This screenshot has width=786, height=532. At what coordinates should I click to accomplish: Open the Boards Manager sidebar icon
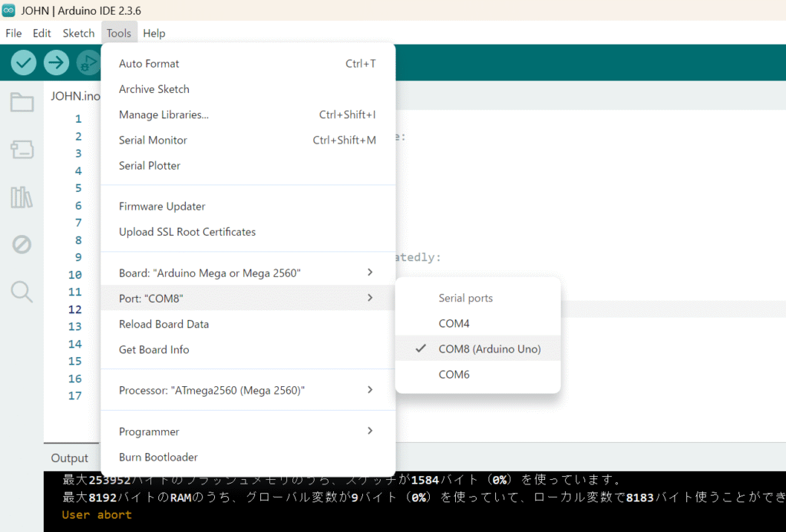click(x=22, y=150)
